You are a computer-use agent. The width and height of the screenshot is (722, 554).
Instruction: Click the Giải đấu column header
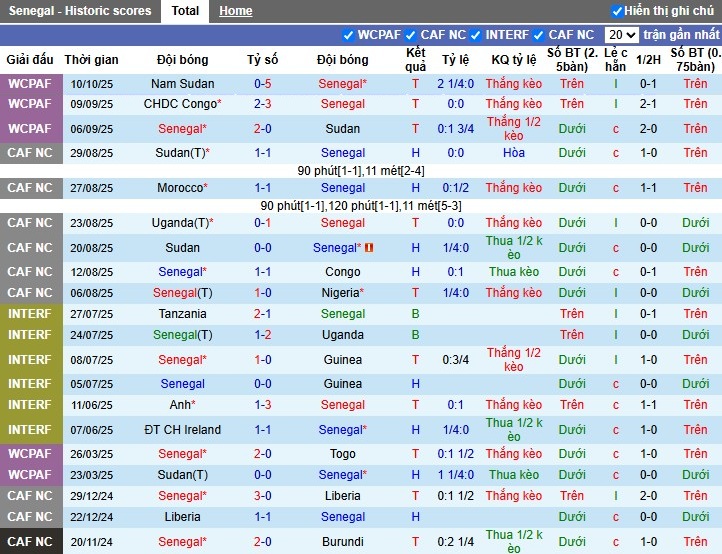tap(30, 60)
